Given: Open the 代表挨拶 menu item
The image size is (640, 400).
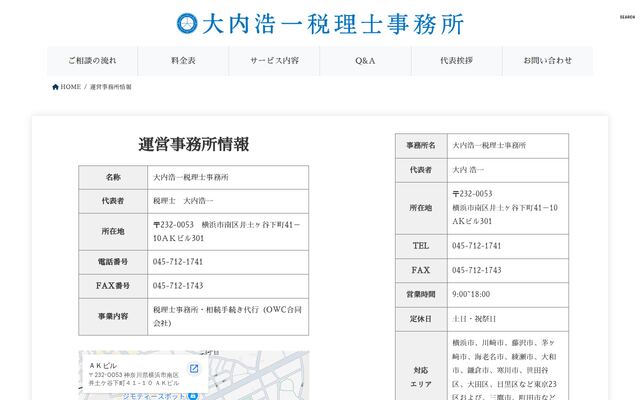Looking at the screenshot, I should 456,61.
